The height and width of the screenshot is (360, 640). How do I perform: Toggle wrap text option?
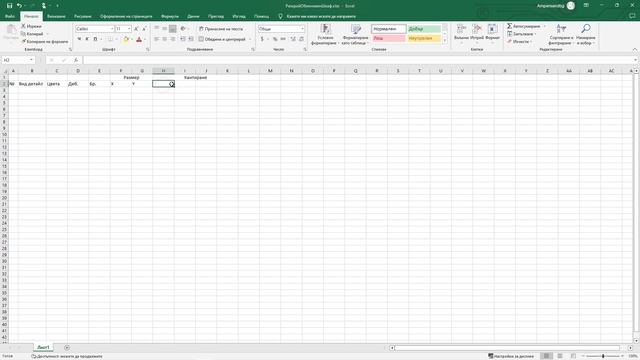(x=221, y=29)
